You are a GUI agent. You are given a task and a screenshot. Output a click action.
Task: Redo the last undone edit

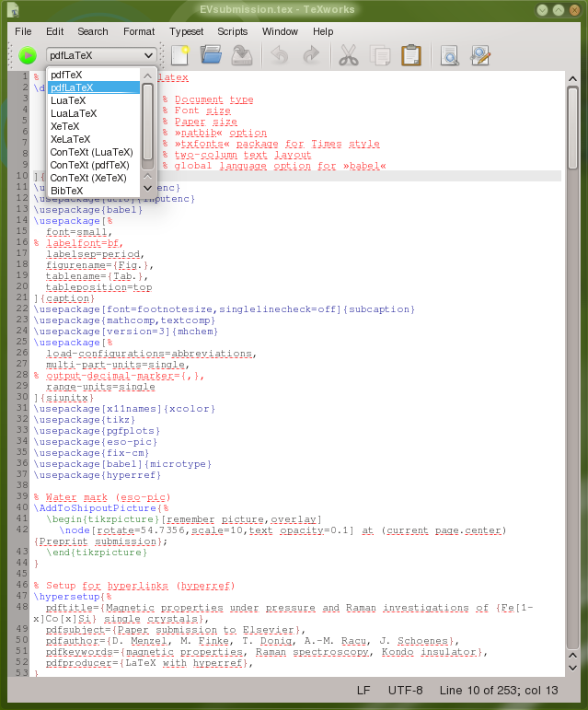point(311,55)
